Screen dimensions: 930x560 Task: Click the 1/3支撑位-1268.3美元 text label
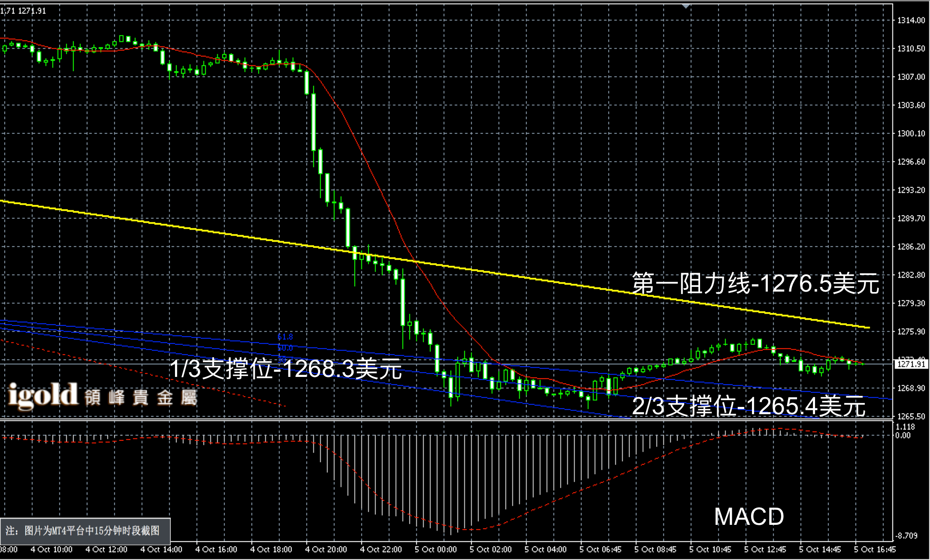point(286,369)
